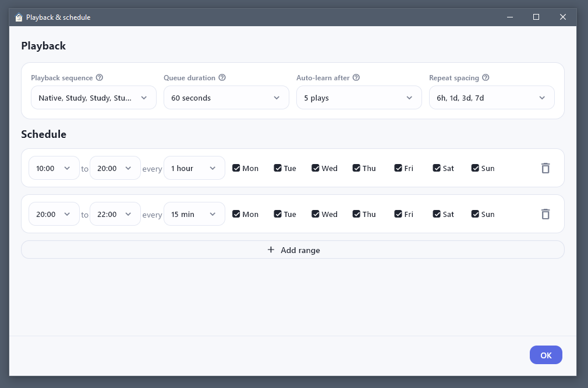This screenshot has width=588, height=388.
Task: Uncheck Mon in the 1 hour range
Action: tap(236, 168)
